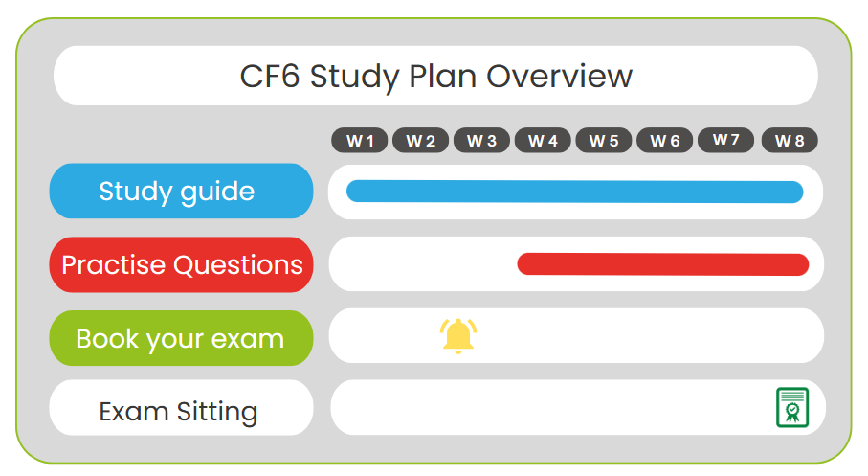Select the W7 week label
The image size is (868, 476).
[x=726, y=140]
